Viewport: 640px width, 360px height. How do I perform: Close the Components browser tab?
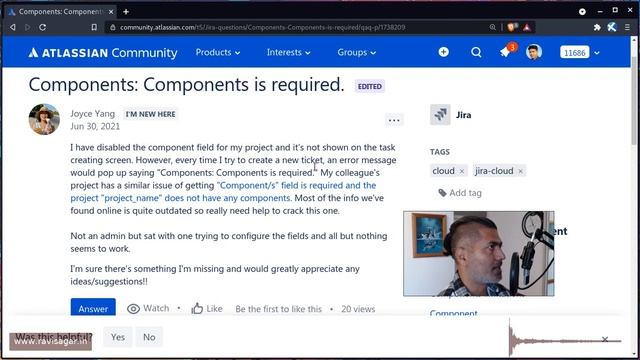click(x=111, y=12)
